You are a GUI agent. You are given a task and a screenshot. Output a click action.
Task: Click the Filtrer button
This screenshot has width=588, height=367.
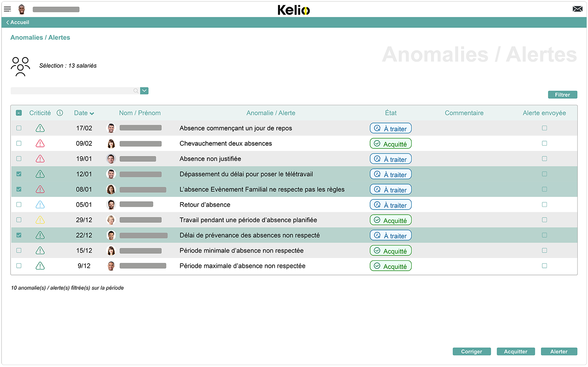tap(563, 94)
